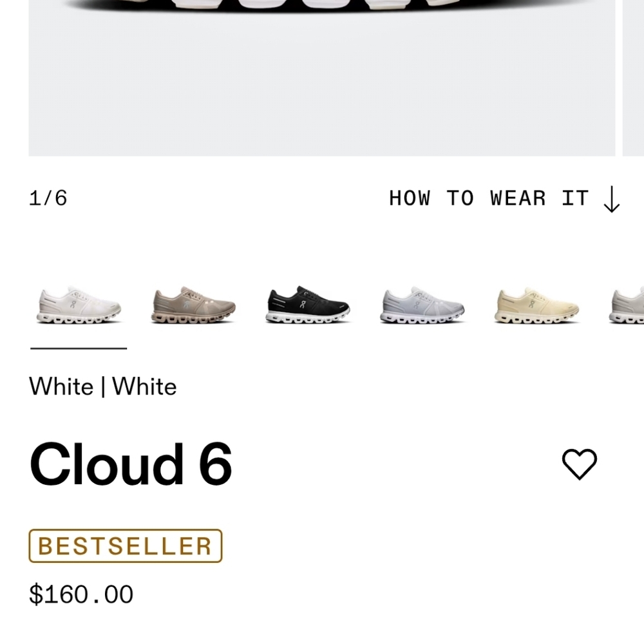Click the downward arrow beside HOW TO WEAR IT

pos(611,198)
